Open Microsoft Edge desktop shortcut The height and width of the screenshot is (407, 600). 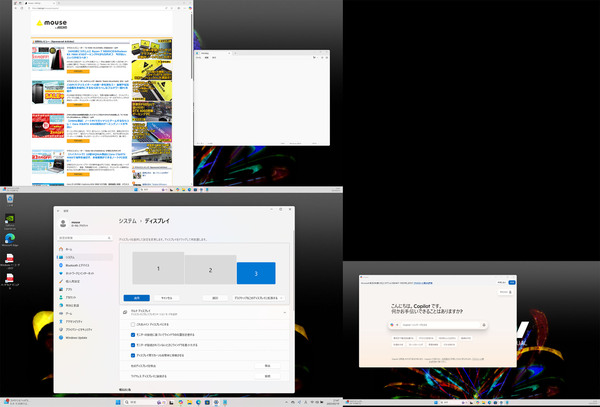pyautogui.click(x=10, y=240)
